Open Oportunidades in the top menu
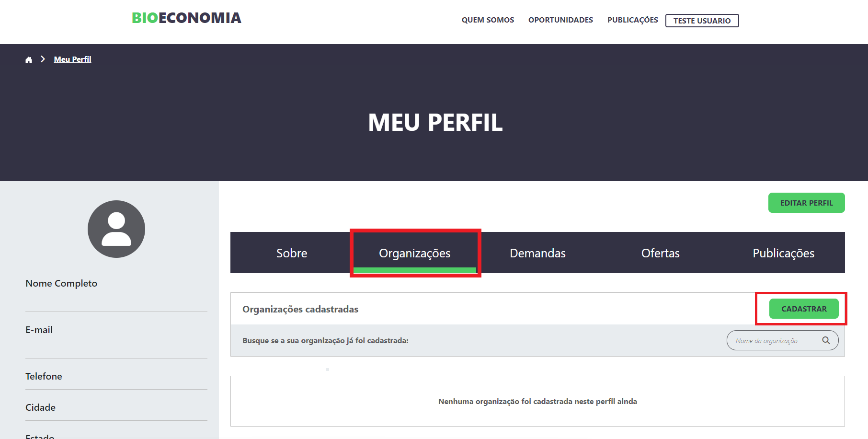Screen dimensions: 868x439 tap(560, 20)
